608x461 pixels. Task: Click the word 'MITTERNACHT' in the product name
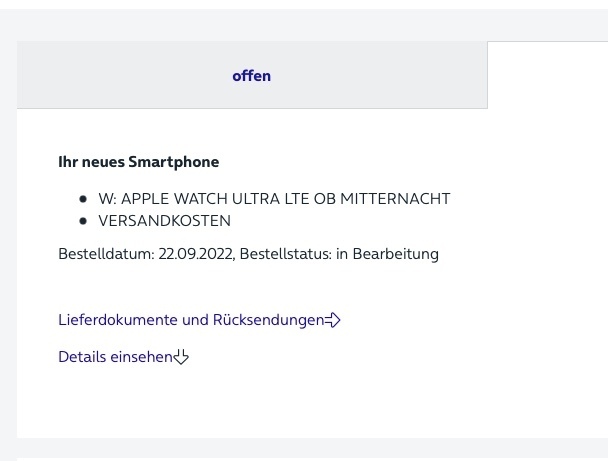point(395,199)
